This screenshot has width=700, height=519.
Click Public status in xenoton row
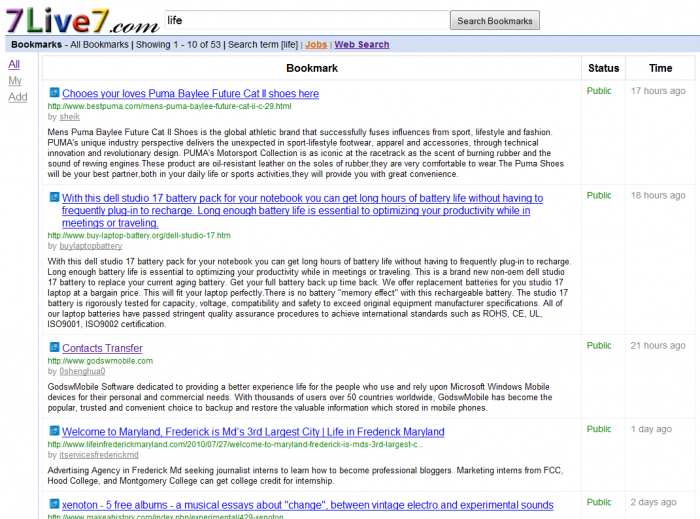(599, 502)
